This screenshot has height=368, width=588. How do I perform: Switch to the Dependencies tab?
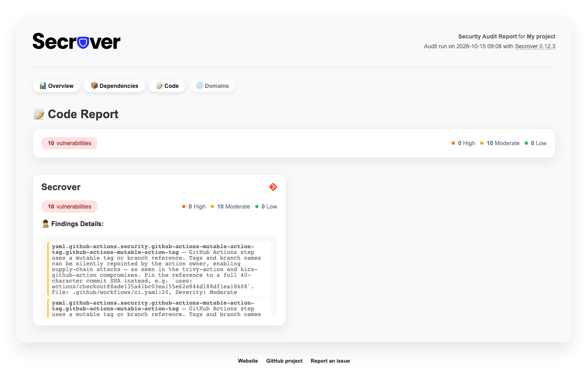(x=114, y=86)
